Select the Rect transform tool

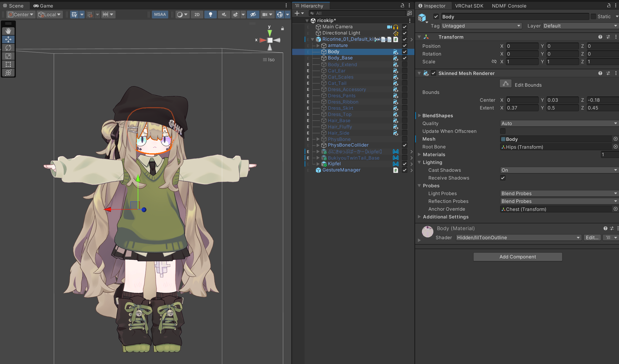[8, 64]
